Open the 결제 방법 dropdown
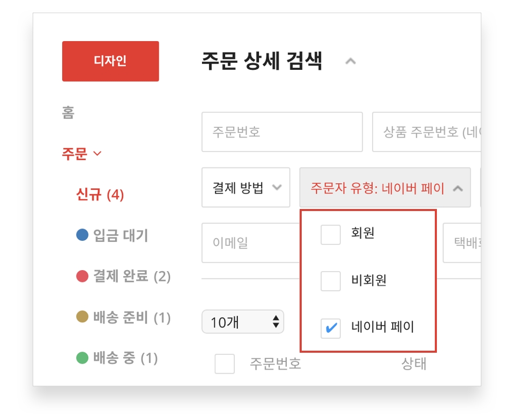514x420 pixels. tap(246, 187)
